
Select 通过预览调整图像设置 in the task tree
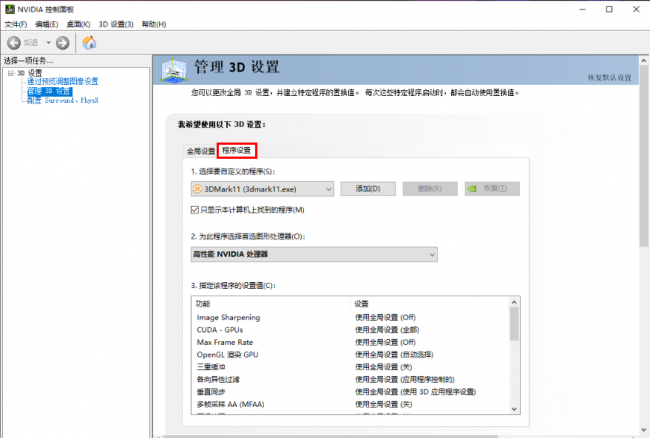[x=63, y=81]
